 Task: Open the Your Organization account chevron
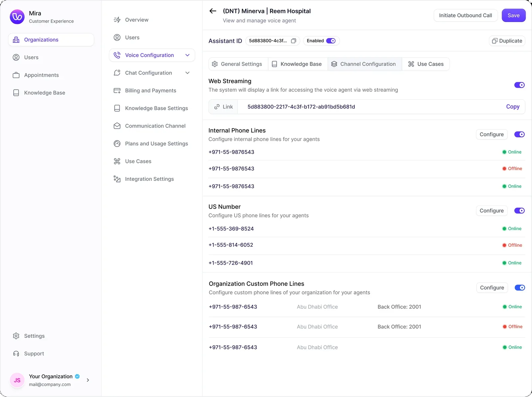click(88, 380)
